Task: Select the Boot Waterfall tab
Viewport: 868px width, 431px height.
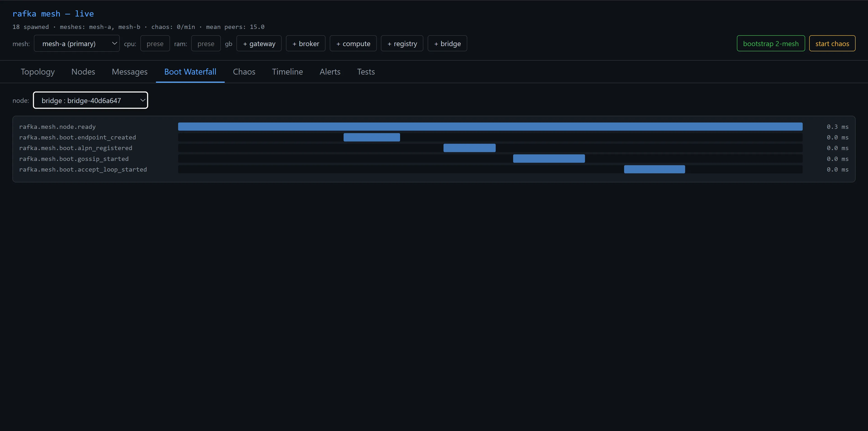Action: pos(190,72)
